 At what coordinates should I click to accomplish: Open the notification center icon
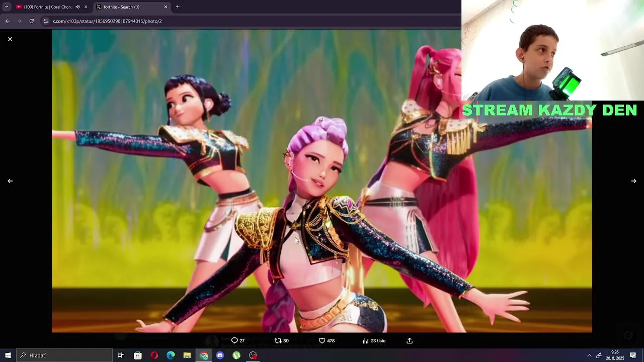pyautogui.click(x=633, y=355)
